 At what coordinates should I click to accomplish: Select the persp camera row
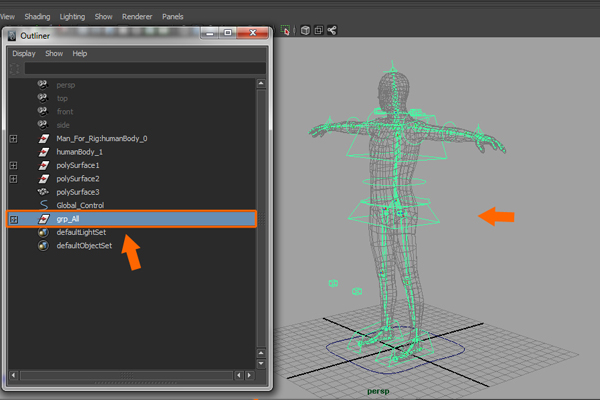132,85
